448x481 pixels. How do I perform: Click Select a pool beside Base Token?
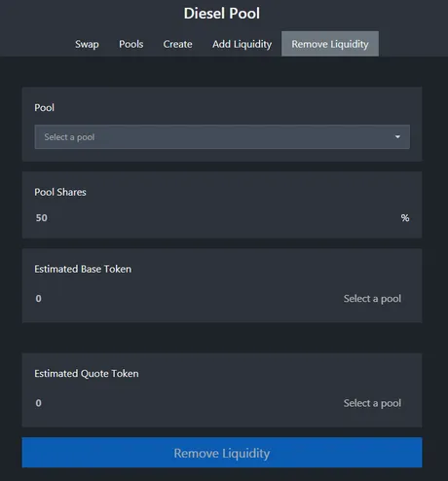(372, 299)
